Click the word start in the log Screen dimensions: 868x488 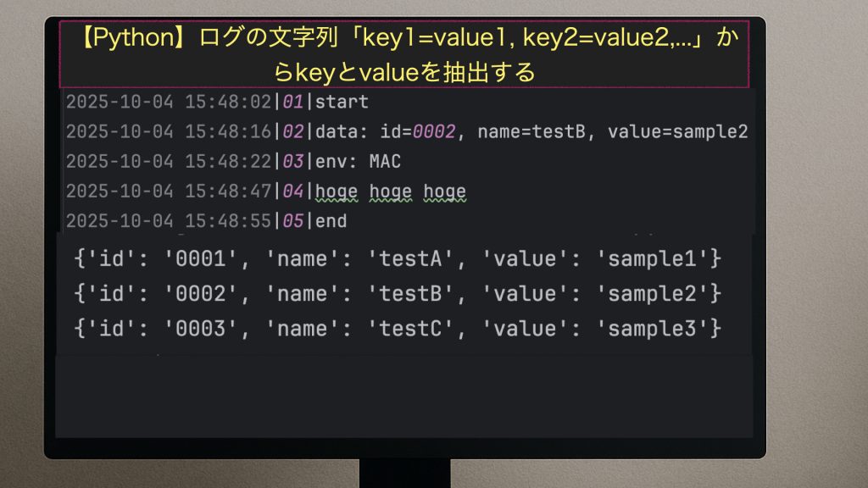coord(342,103)
